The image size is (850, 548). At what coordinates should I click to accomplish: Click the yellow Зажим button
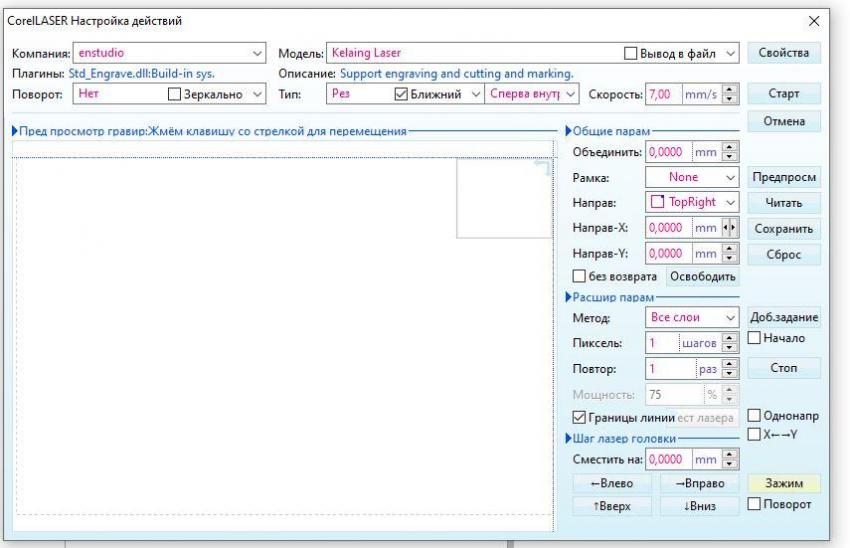pyautogui.click(x=784, y=483)
